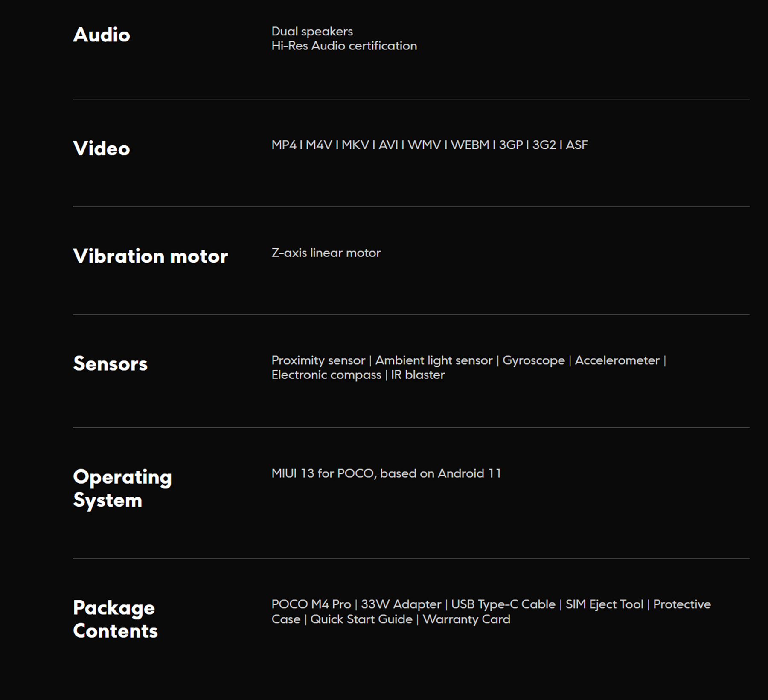Screen dimensions: 768x700
Task: Click the Gyroscope sensor text
Action: 533,360
